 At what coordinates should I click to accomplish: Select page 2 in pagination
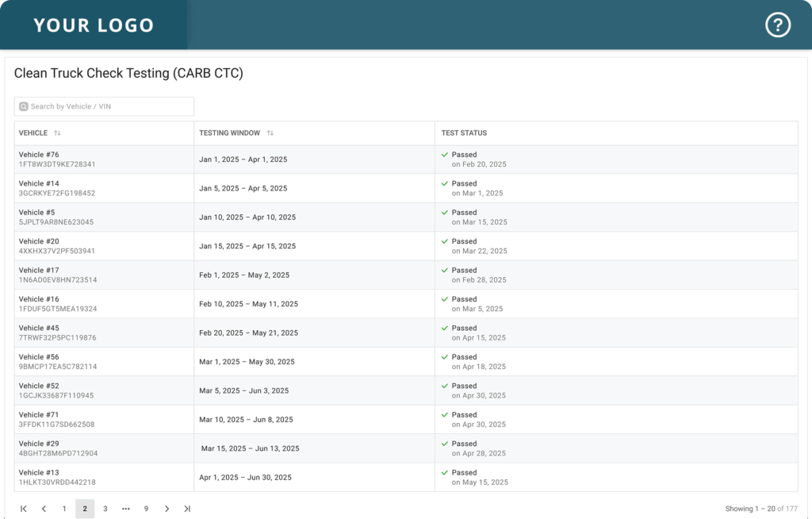[x=85, y=509]
